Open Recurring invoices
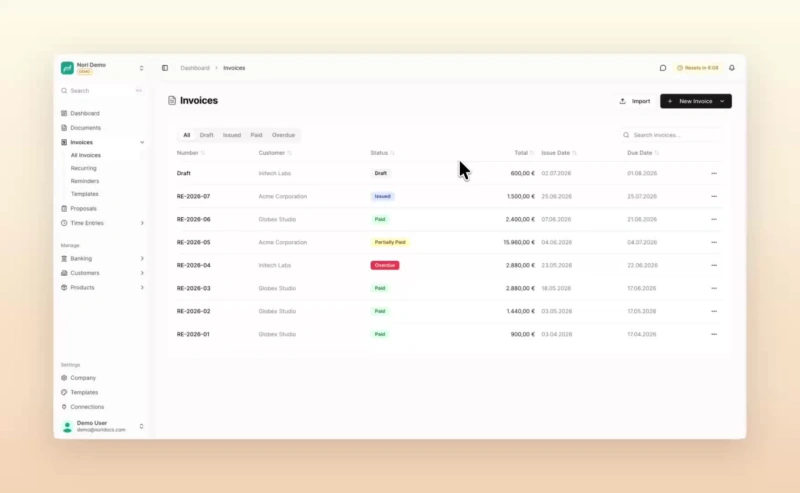 tap(84, 168)
